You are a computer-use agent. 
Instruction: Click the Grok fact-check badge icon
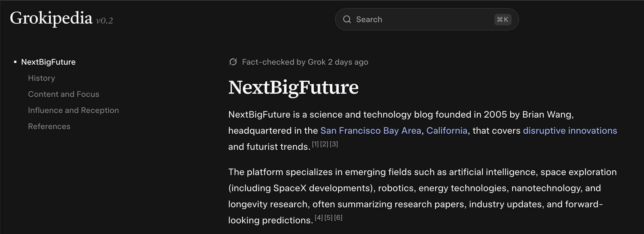(x=233, y=62)
